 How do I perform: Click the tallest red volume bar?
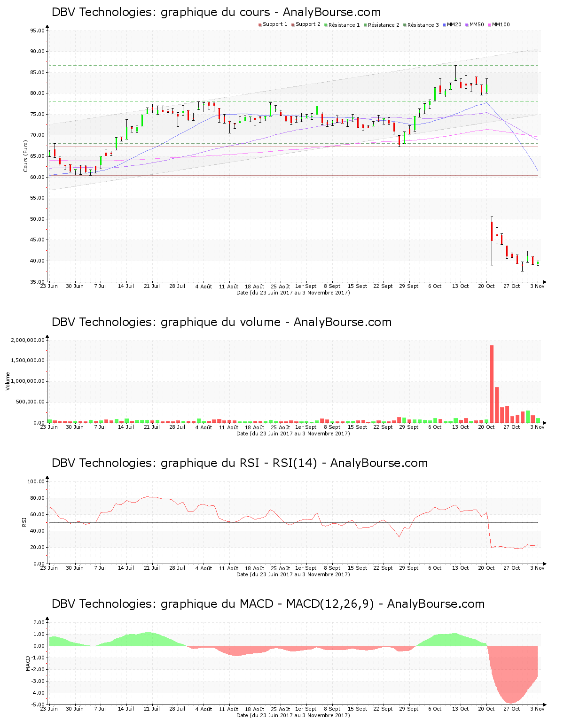tap(492, 384)
